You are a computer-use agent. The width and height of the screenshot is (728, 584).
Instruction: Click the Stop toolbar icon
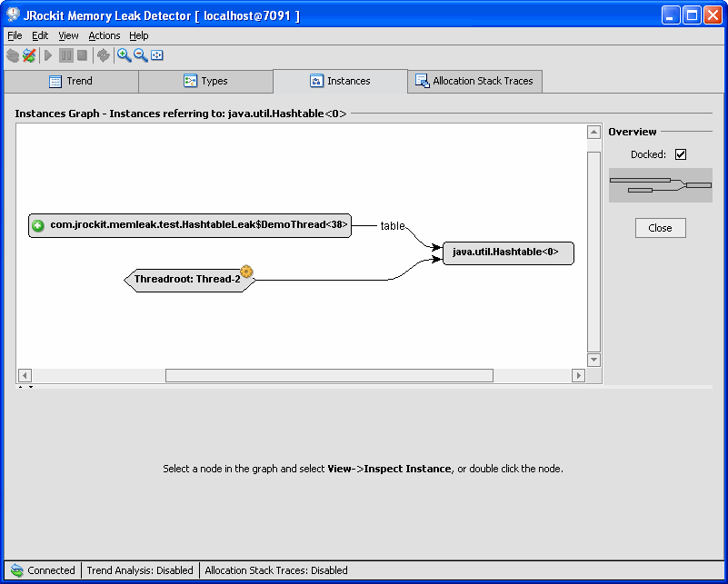coord(82,55)
